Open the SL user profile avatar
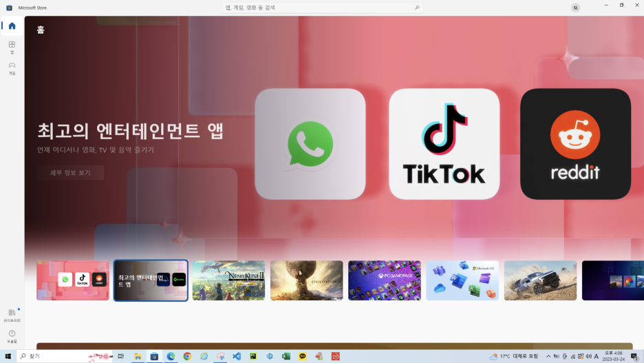 [575, 8]
